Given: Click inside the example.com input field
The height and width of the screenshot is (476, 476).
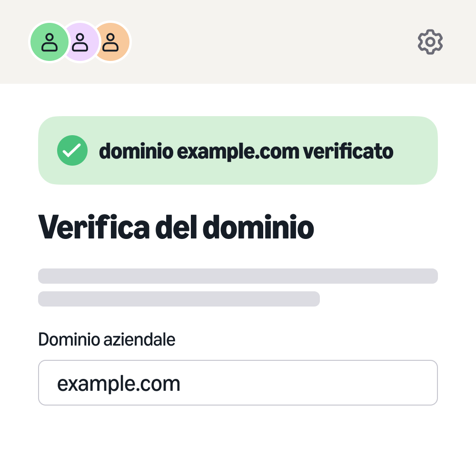Looking at the screenshot, I should (238, 383).
